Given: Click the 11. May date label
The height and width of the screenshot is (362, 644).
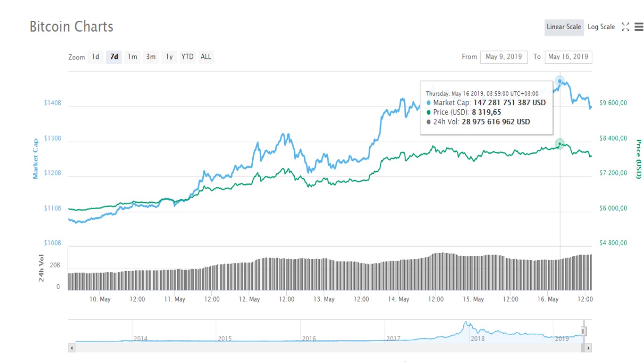Looking at the screenshot, I should [x=174, y=299].
